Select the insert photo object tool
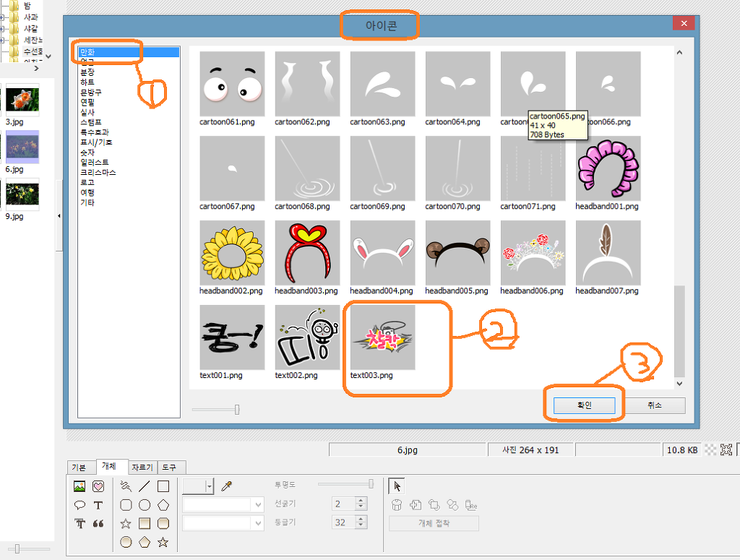This screenshot has width=740, height=560. click(x=79, y=486)
